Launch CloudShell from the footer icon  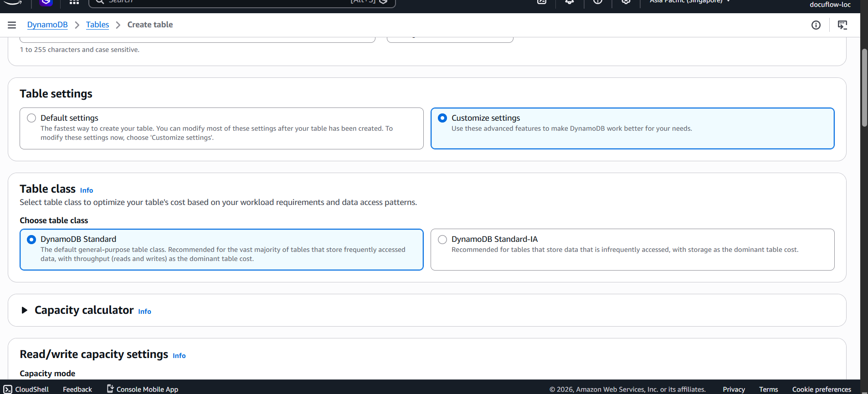[x=8, y=389]
